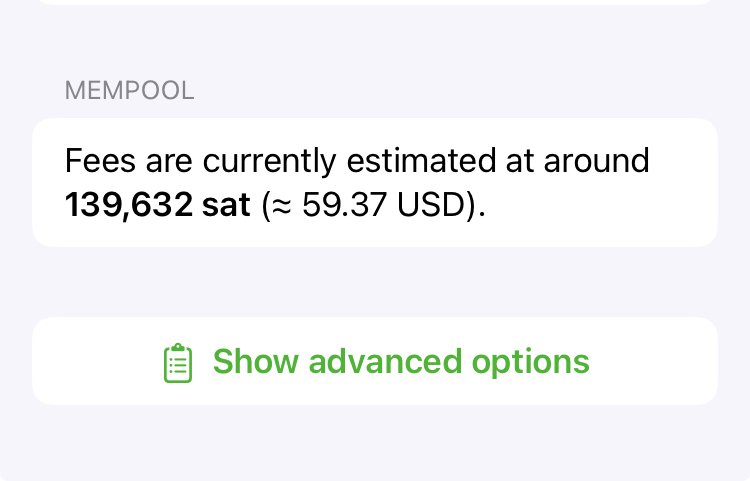The width and height of the screenshot is (750, 481).
Task: Click the word 'Show' in green button
Action: point(255,361)
